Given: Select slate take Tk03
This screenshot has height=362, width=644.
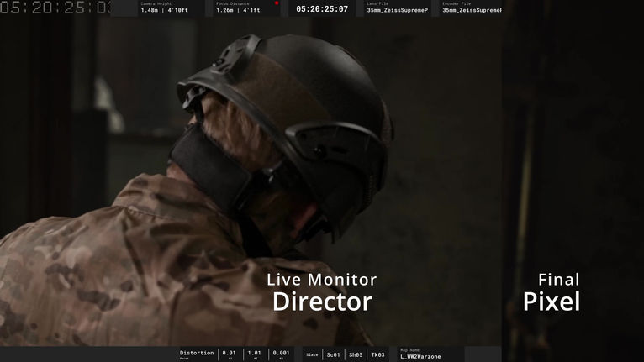Looking at the screenshot, I should [377, 355].
